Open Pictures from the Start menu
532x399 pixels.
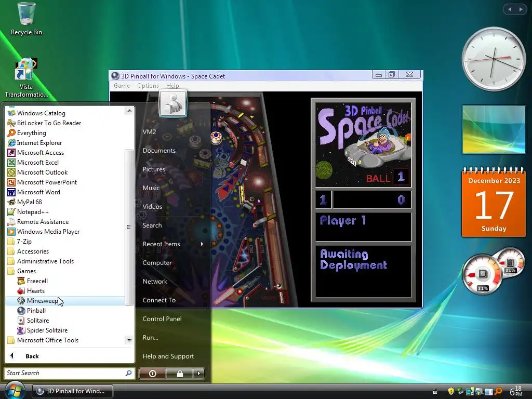click(x=154, y=169)
